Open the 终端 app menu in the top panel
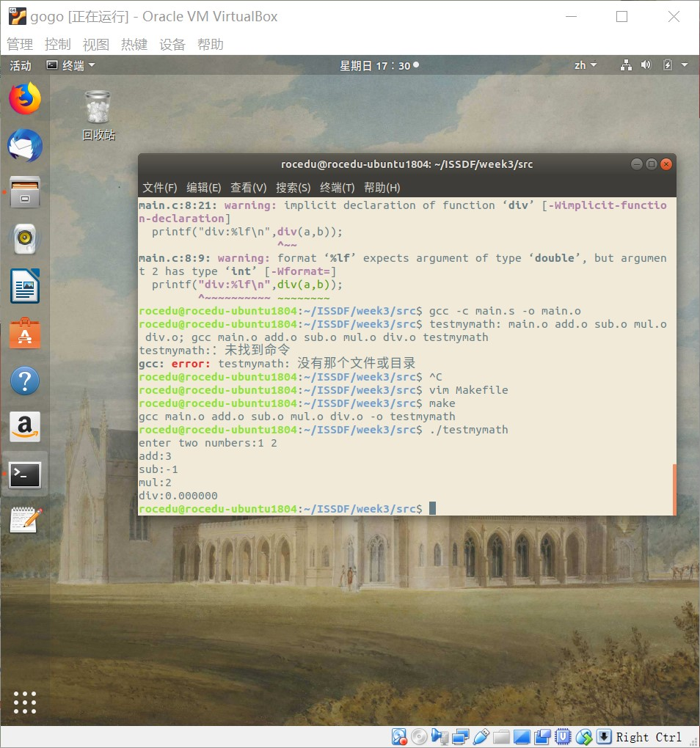 tap(70, 65)
